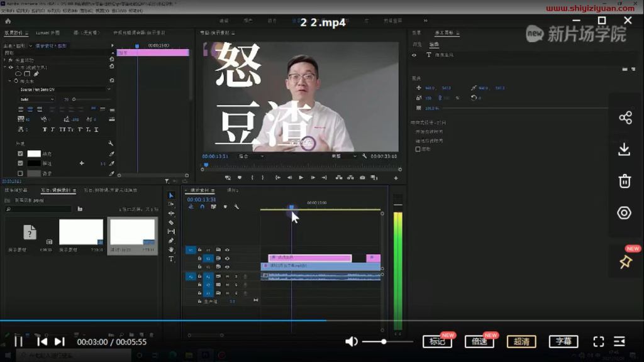This screenshot has height=362, width=644.
Task: Click the black Stroke color swatch
Action: 33,163
